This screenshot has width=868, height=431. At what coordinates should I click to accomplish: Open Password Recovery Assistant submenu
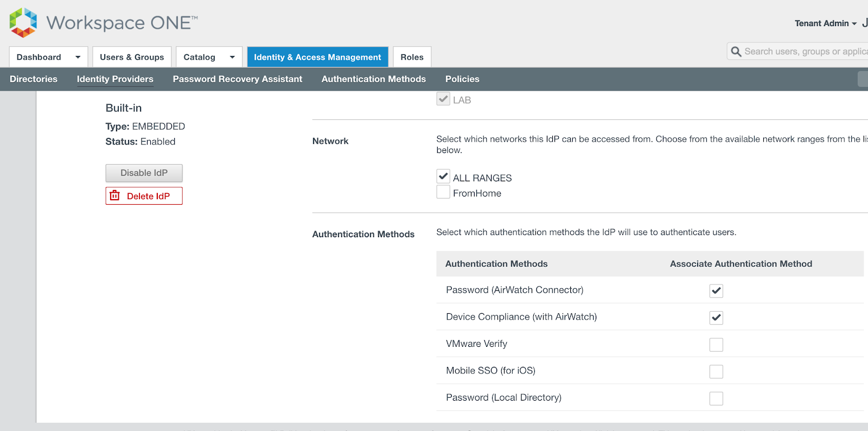[238, 79]
